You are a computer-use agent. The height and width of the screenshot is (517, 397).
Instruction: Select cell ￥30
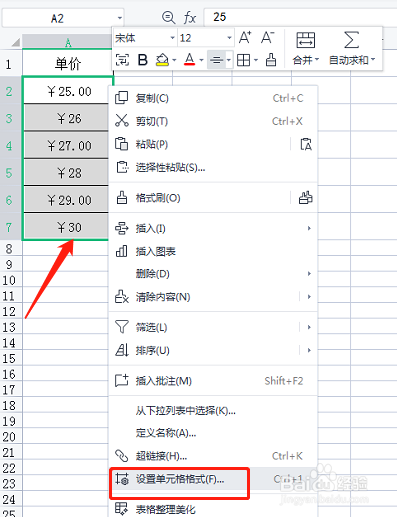(x=66, y=227)
